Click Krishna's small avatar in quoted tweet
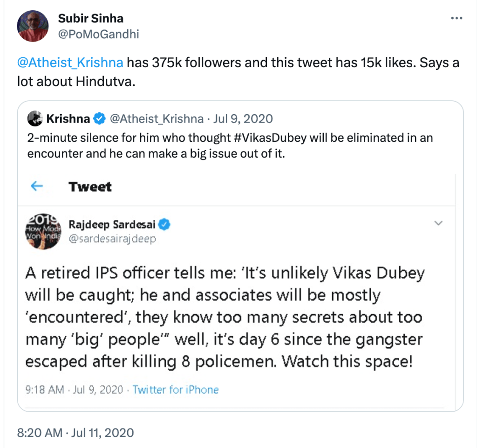477x448 pixels. [35, 119]
